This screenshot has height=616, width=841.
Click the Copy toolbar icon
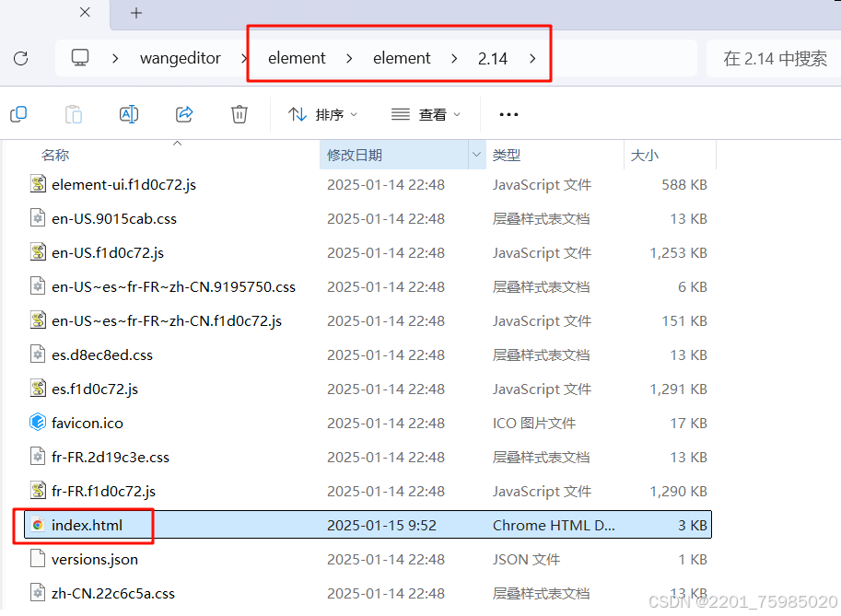pyautogui.click(x=18, y=113)
